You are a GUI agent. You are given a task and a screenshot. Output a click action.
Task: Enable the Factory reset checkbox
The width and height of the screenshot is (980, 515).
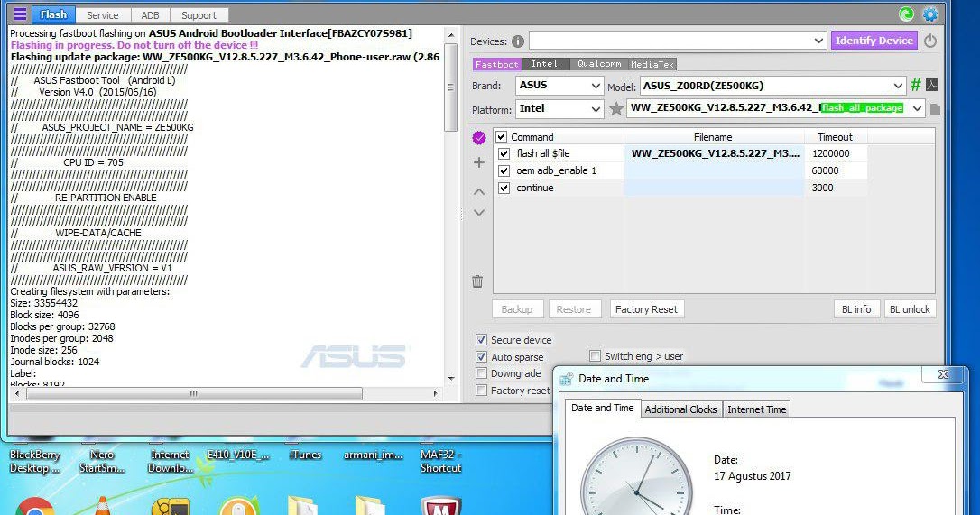(x=481, y=390)
